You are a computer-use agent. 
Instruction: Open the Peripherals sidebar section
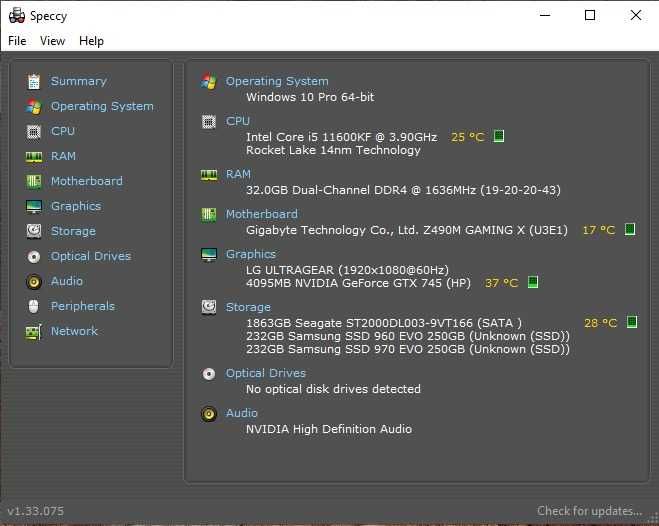click(x=82, y=306)
